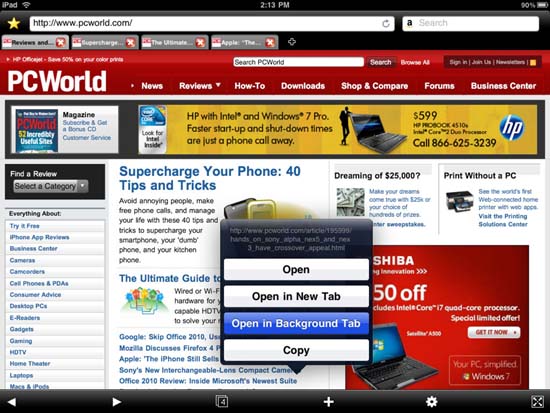Open the Gadgets sidebar link
Image resolution: width=550 pixels, height=413 pixels.
coord(21,329)
